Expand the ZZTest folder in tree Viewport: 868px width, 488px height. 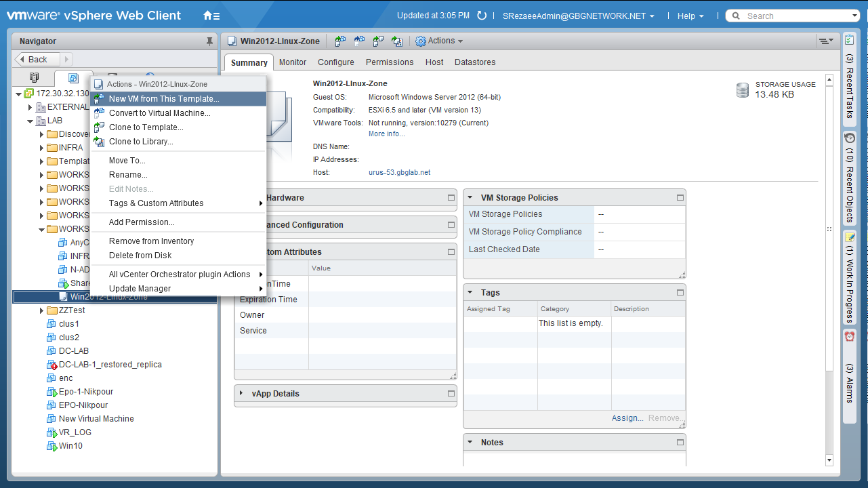click(42, 310)
